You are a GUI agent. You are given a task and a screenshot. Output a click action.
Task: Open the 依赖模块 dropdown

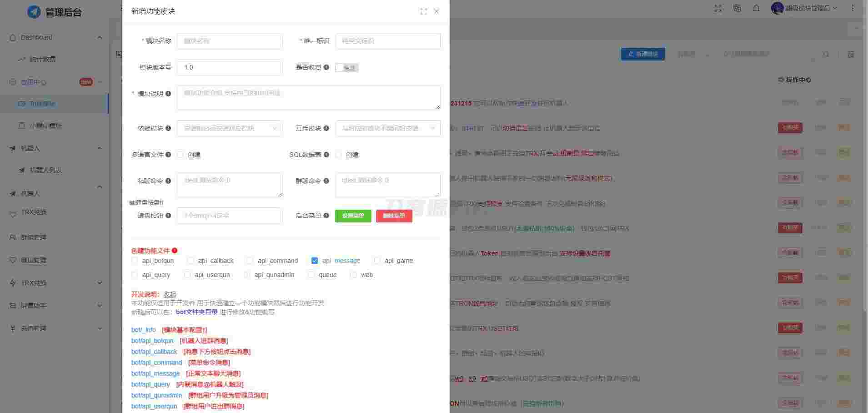[x=230, y=128]
